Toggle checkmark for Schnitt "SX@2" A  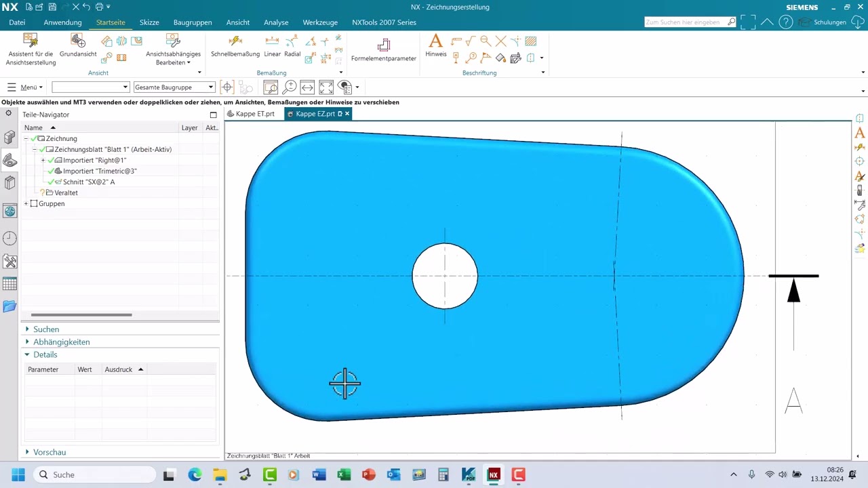pyautogui.click(x=51, y=182)
